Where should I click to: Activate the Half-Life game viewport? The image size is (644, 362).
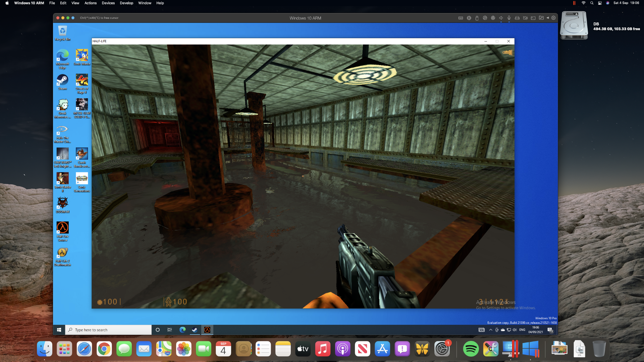303,176
